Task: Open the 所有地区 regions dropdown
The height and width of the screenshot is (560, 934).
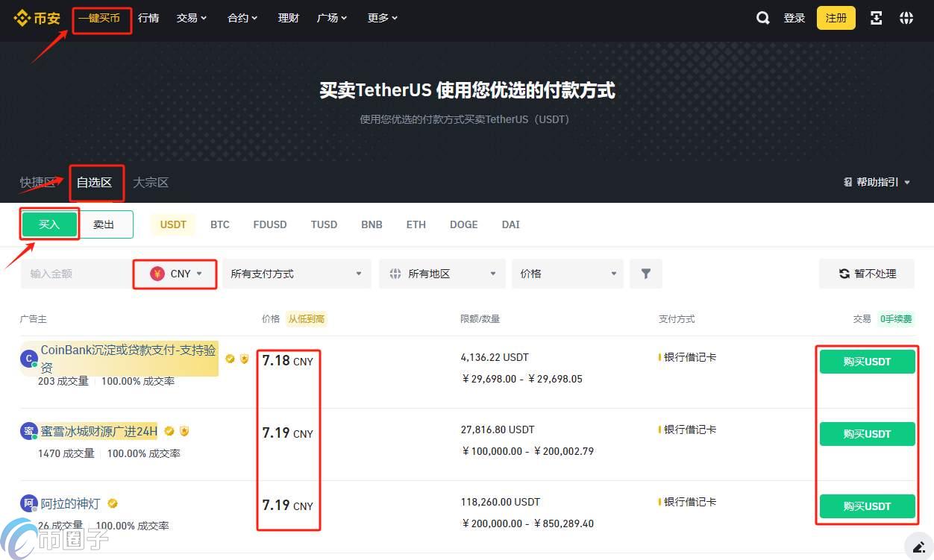Action: tap(442, 273)
